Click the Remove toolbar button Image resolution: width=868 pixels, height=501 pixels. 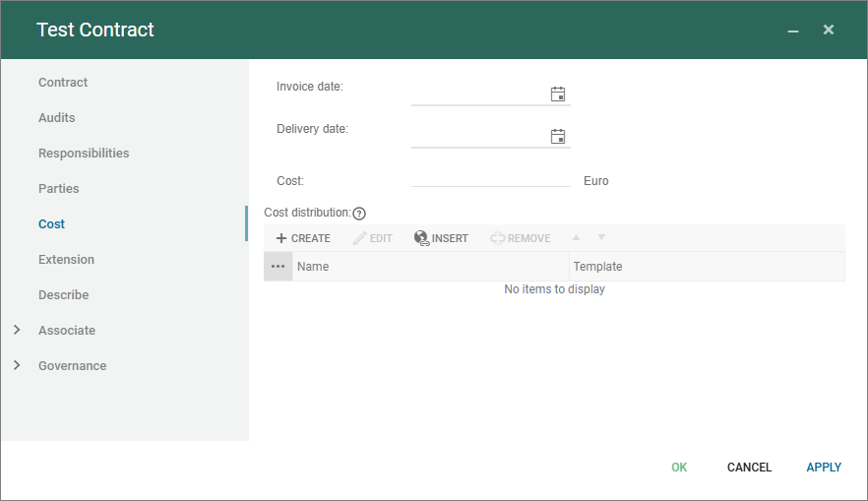pos(521,238)
